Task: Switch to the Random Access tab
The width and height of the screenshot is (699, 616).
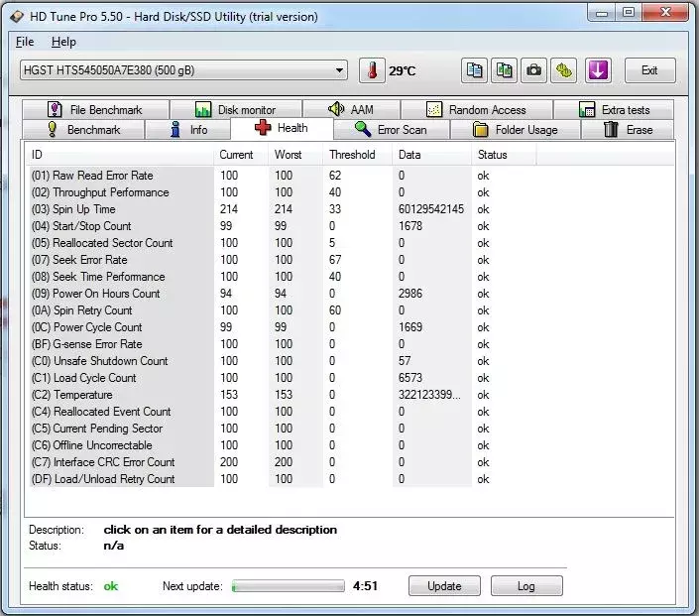Action: tap(477, 109)
